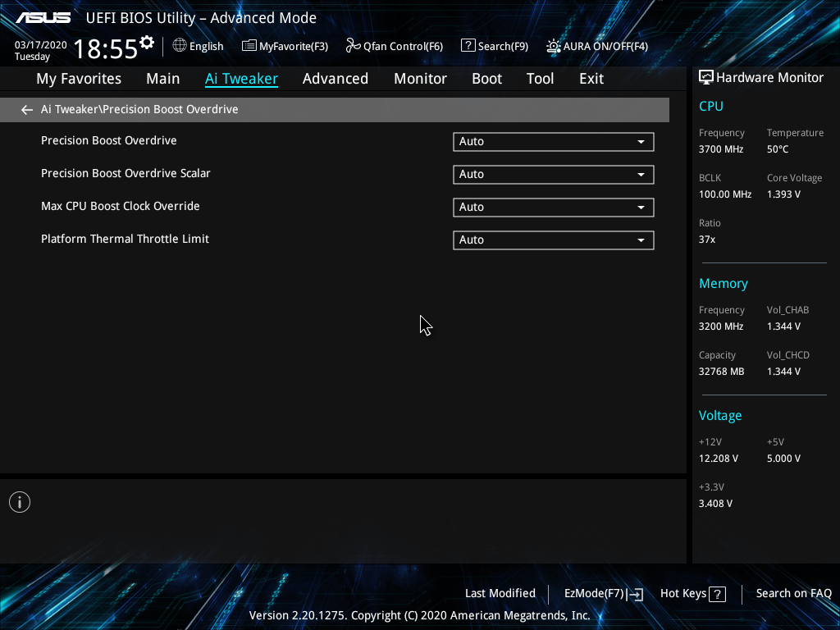Click the Search question mark icon

coord(468,46)
